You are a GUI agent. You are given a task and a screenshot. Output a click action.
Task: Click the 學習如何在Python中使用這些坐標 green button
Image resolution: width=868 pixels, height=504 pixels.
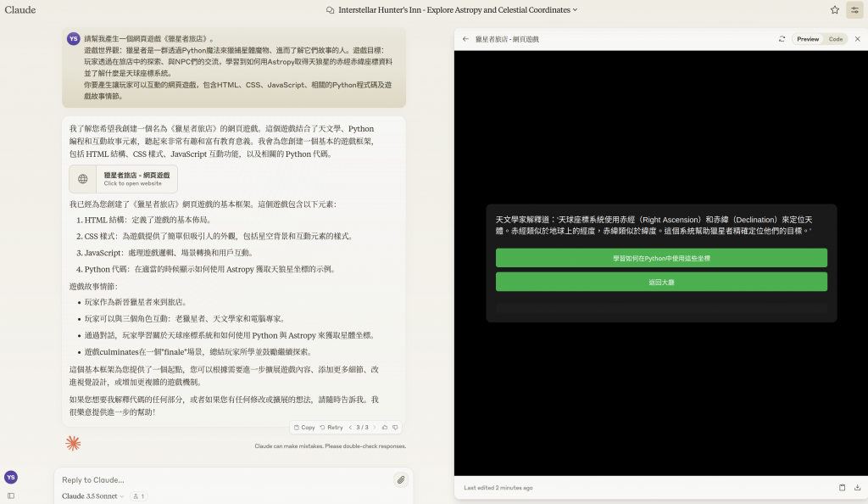(661, 258)
